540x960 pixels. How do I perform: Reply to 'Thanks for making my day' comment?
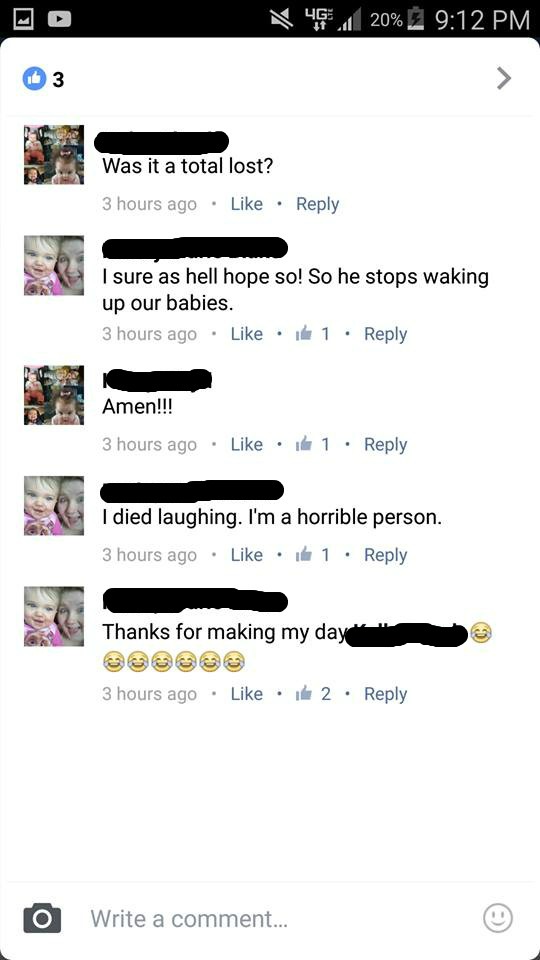point(385,694)
